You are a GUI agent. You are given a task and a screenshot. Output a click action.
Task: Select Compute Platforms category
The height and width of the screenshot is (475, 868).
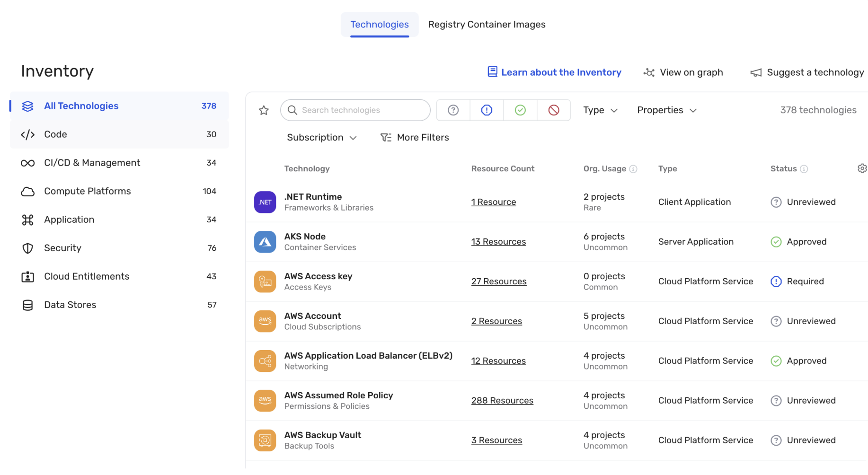click(x=119, y=191)
